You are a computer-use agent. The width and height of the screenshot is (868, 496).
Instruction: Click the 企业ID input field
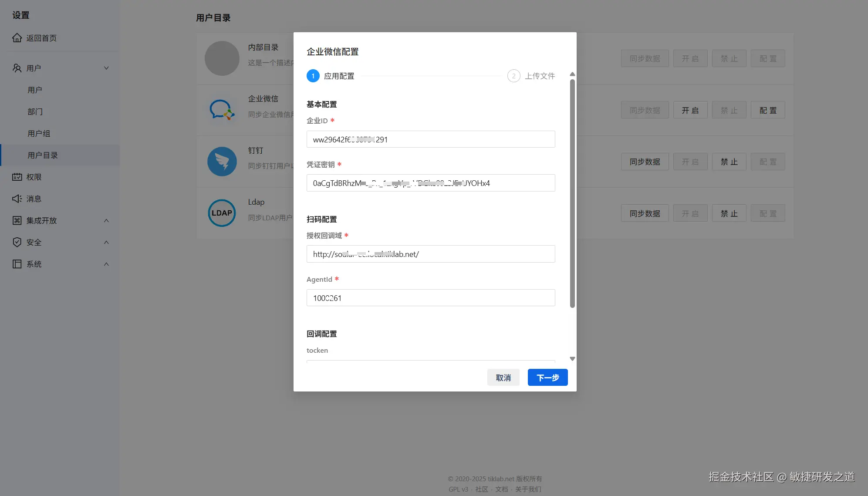430,139
